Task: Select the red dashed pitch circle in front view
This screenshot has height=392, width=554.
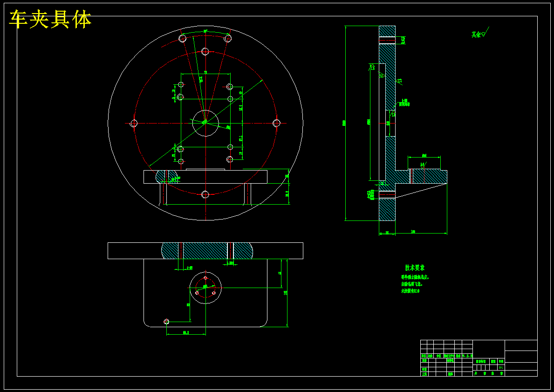Action: [205, 123]
